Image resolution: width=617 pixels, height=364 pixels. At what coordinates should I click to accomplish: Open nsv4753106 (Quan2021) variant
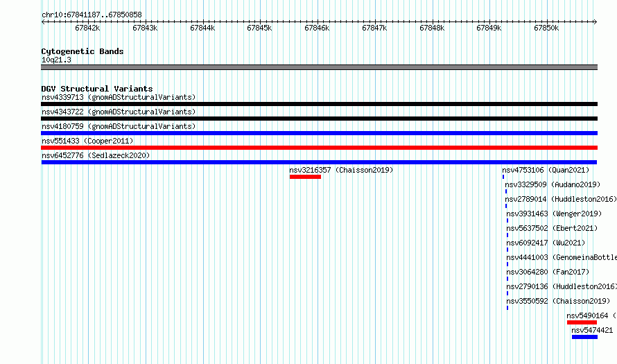pos(546,170)
